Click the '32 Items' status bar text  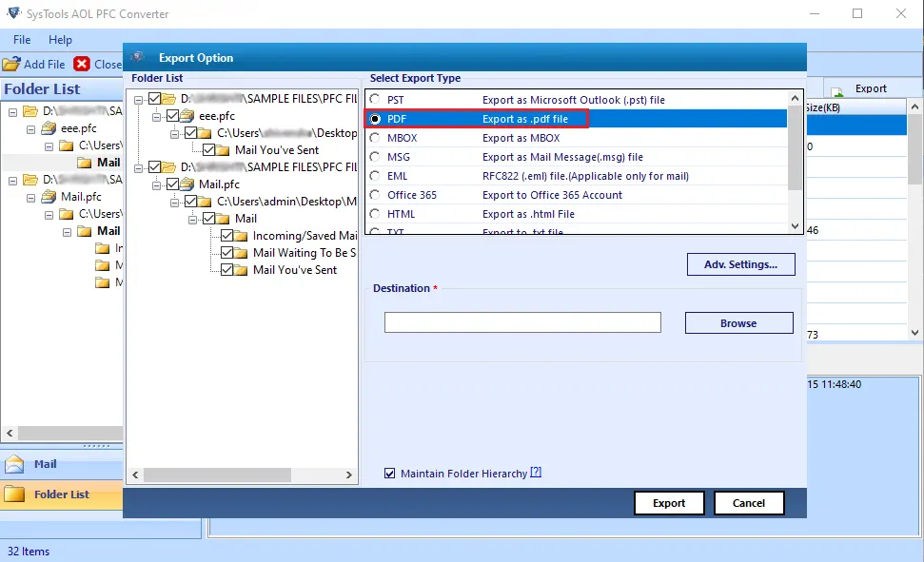[x=29, y=552]
